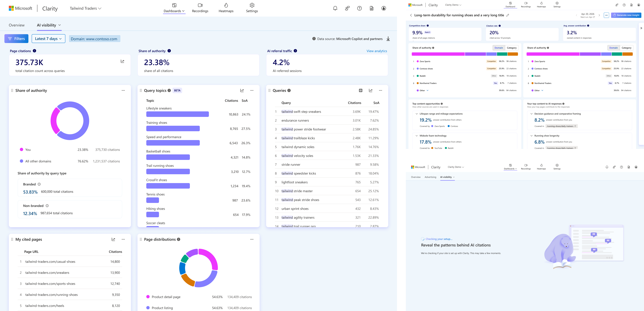Select Category toggle in right Share of authority card

click(626, 48)
